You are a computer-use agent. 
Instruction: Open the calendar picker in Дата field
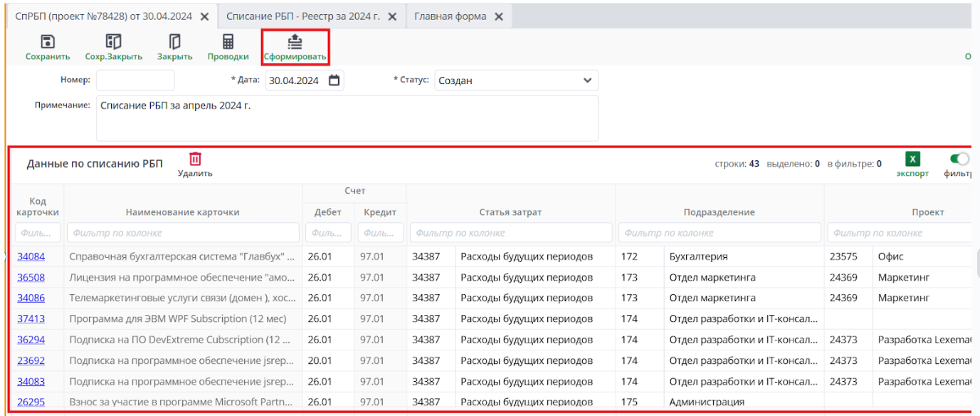point(334,80)
